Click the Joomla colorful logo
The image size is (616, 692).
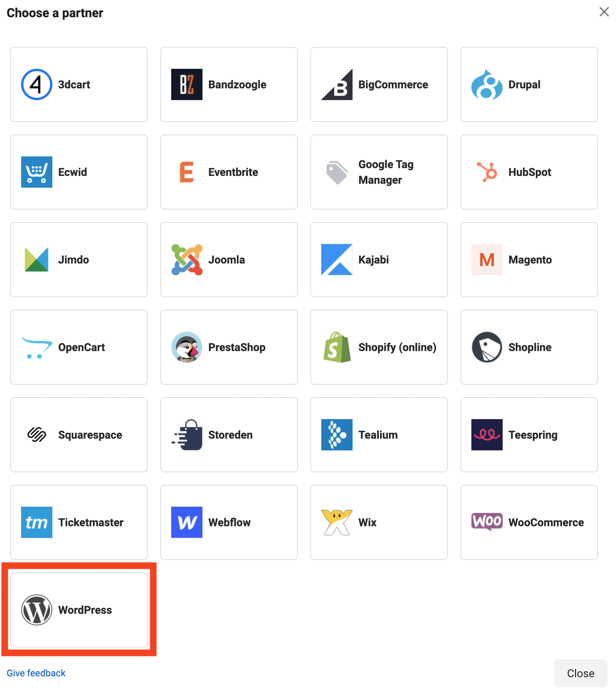(x=187, y=260)
